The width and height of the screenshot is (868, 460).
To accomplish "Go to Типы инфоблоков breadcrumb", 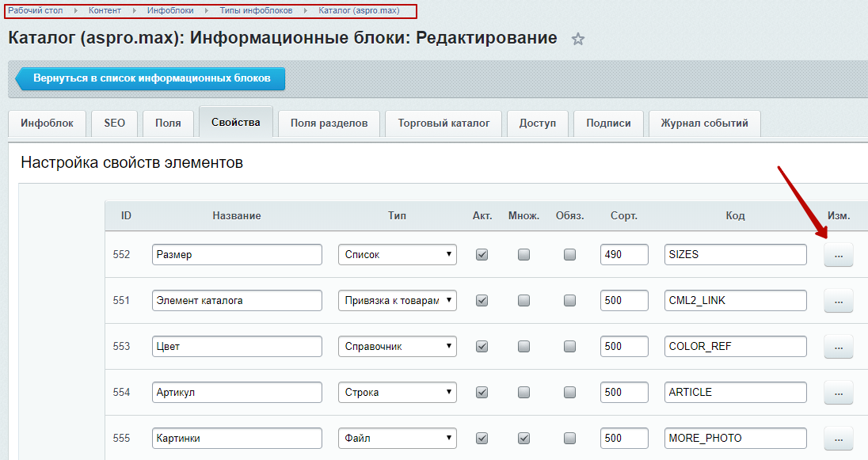I will 256,10.
